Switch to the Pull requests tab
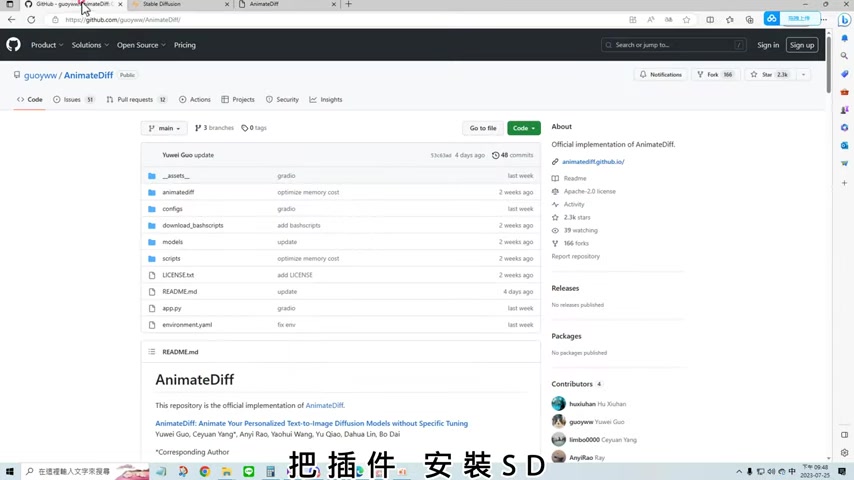Viewport: 854px width, 480px height. click(x=137, y=100)
